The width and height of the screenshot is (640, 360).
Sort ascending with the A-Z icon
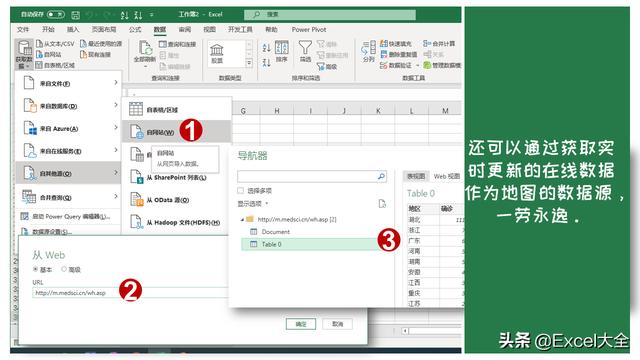(266, 48)
